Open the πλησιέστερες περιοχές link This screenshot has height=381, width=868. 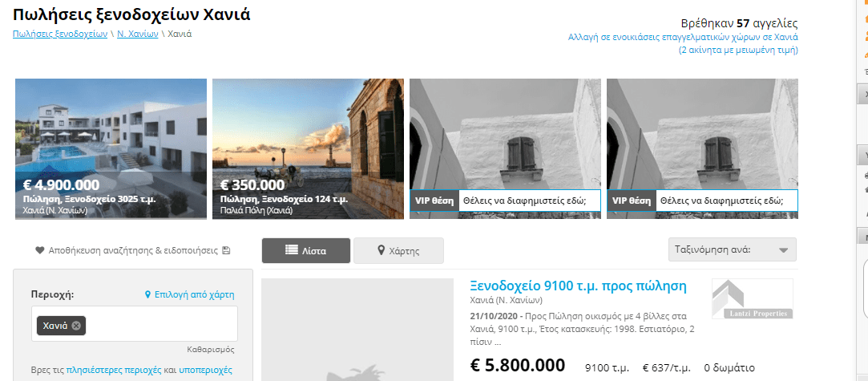click(114, 370)
